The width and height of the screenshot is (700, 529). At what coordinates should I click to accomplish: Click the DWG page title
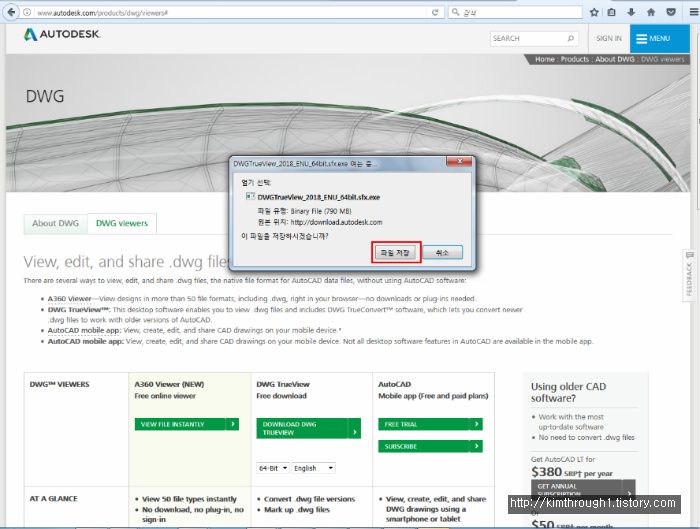[x=45, y=96]
